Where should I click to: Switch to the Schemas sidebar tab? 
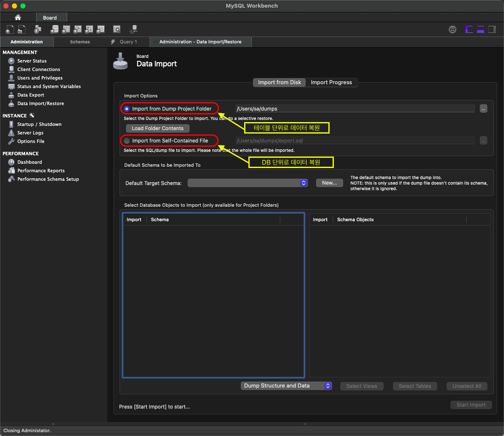(x=80, y=42)
